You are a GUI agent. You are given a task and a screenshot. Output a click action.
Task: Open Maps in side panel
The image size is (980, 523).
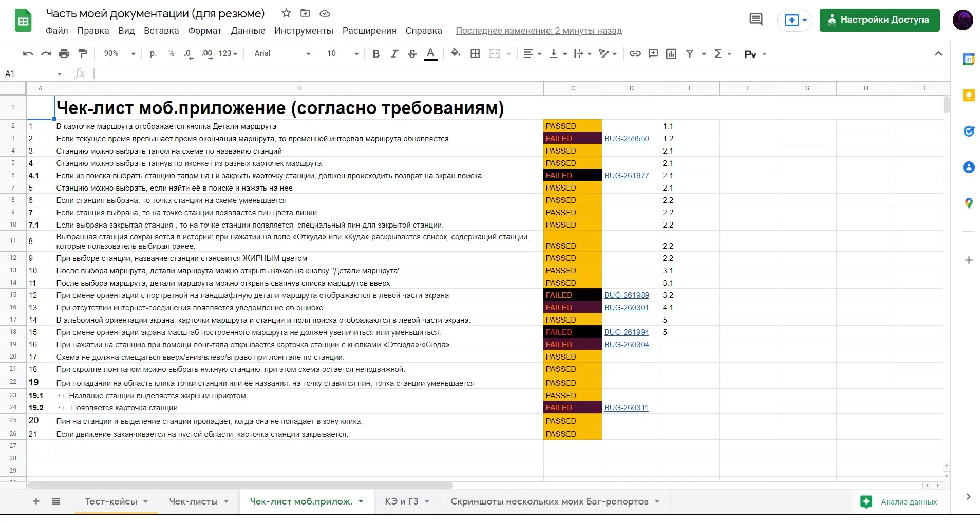click(969, 203)
